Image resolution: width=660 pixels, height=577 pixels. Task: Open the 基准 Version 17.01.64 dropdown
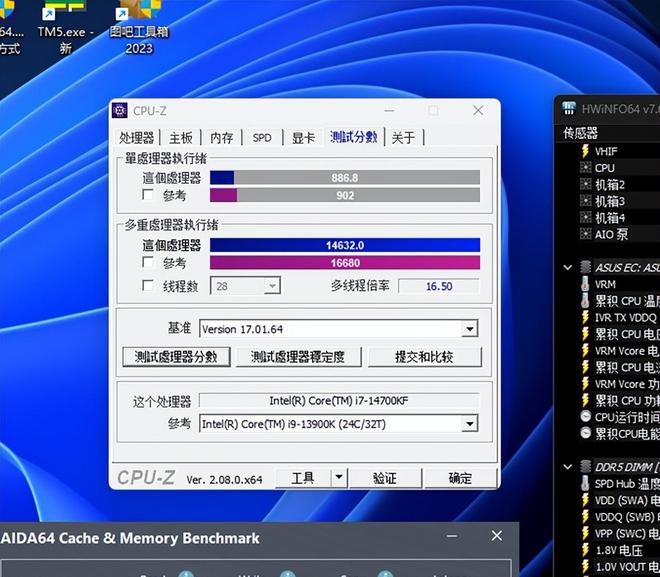469,329
